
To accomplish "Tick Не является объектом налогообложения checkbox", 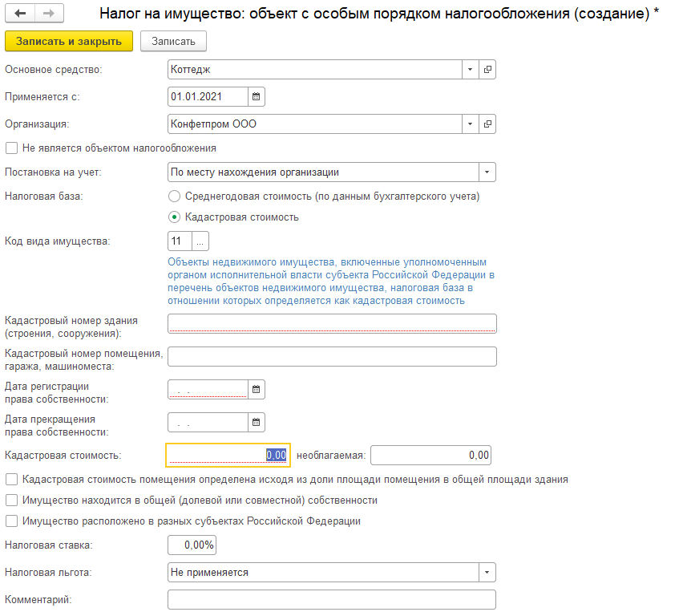I will coord(12,148).
